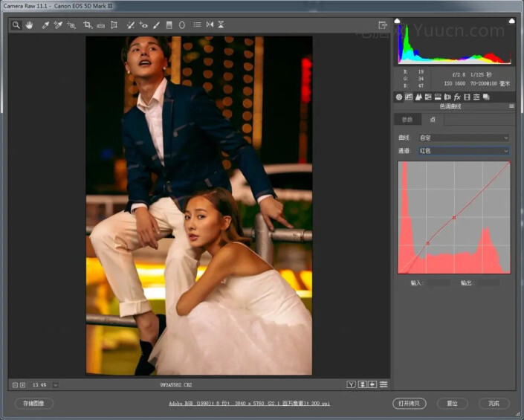524x420 pixels.
Task: Expand the 通道 channel dropdown
Action: click(464, 151)
